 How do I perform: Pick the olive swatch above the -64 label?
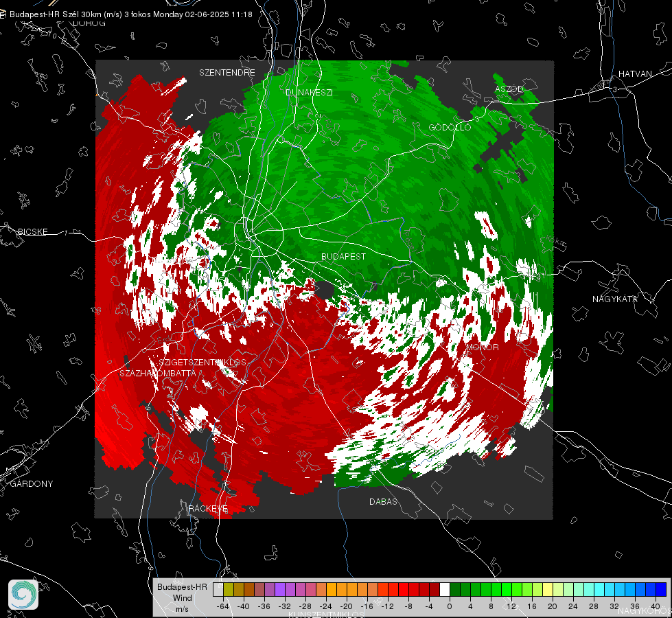point(229,589)
